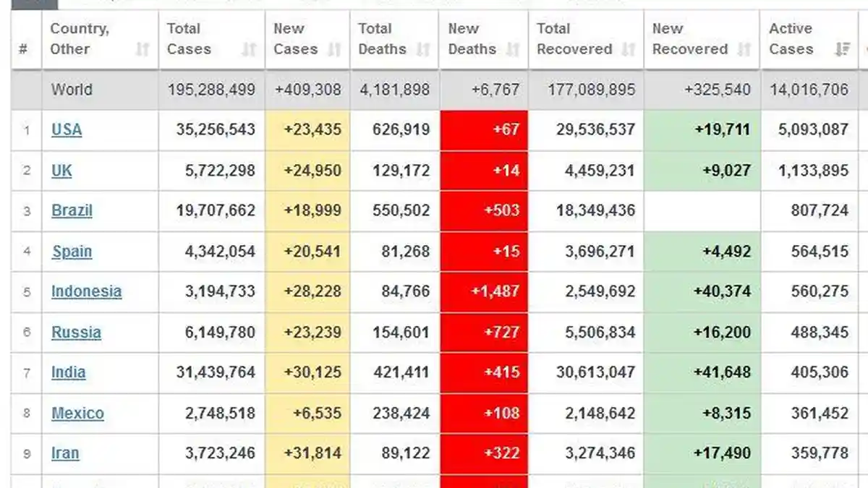Open the USA country link
868x488 pixels.
67,130
